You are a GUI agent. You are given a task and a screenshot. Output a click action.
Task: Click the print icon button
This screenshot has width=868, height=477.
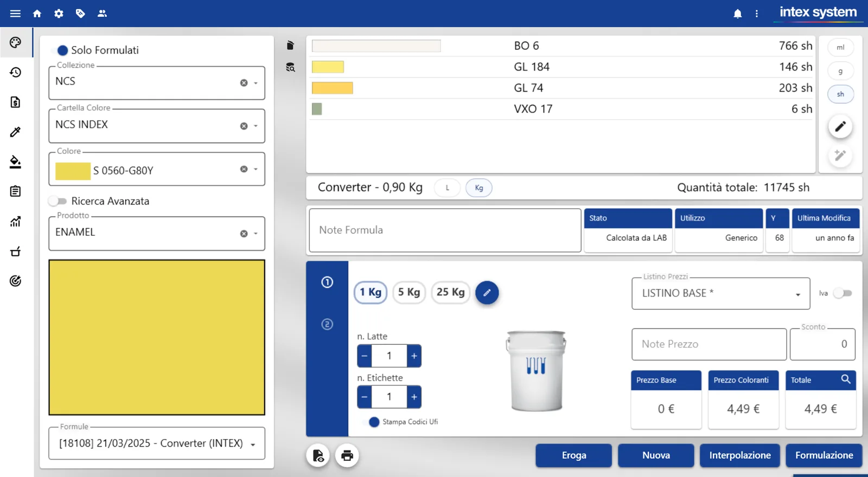[x=347, y=455]
